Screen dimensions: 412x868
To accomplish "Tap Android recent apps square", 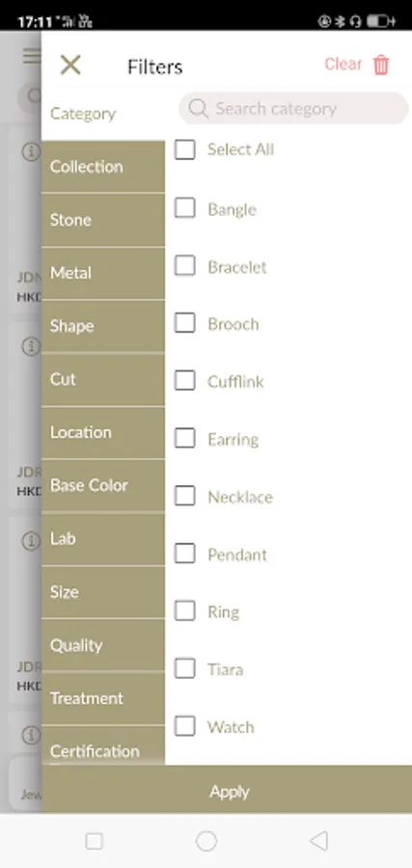I will [95, 841].
